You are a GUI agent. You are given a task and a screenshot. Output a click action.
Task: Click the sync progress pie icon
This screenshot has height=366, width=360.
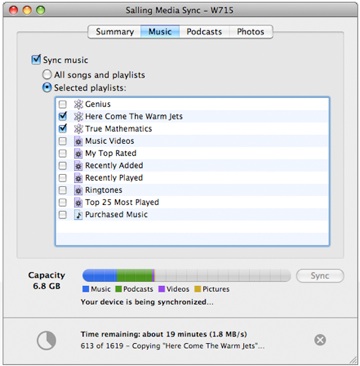46,340
